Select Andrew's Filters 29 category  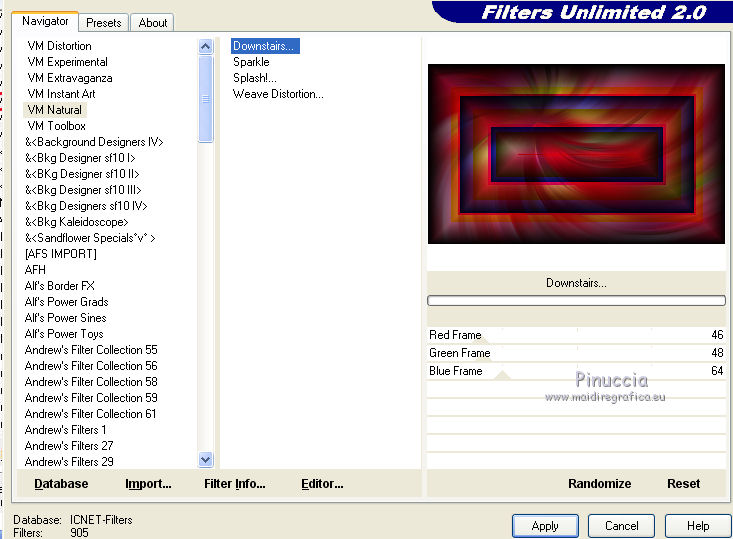point(69,461)
